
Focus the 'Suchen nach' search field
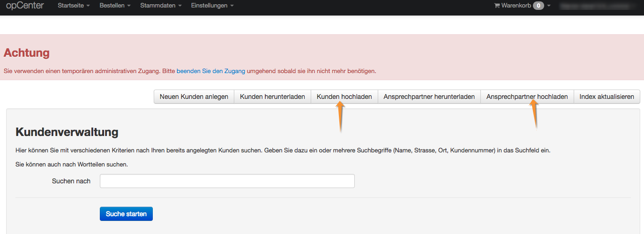coord(227,181)
